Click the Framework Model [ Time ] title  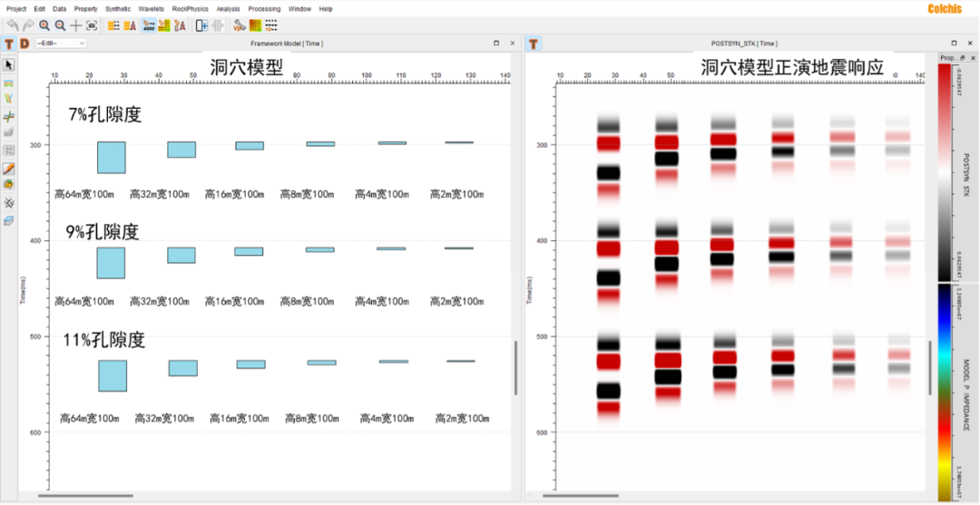click(287, 44)
